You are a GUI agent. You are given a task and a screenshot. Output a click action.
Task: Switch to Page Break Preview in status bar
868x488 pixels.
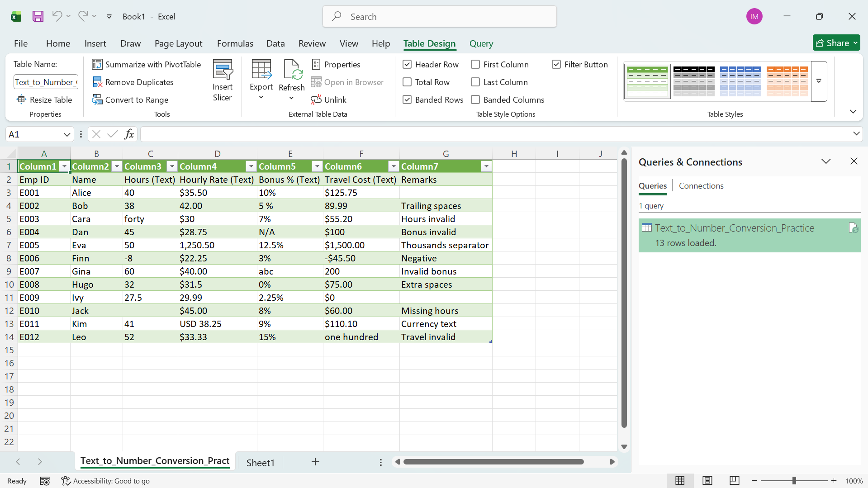[x=734, y=481]
